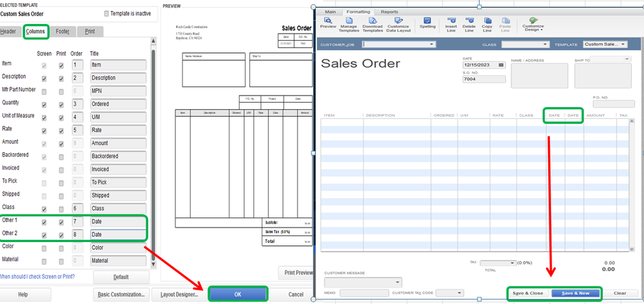Click the Insert Line icon

tap(451, 20)
